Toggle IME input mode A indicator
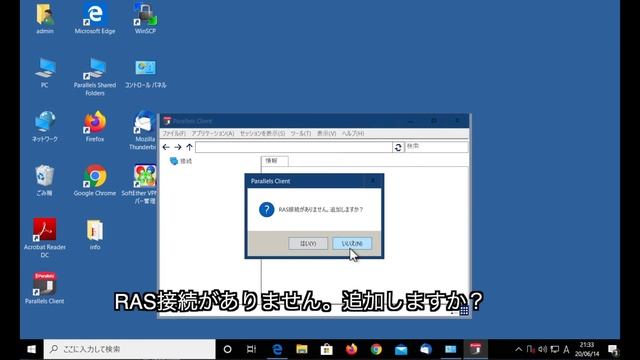Screen dimensions: 640x360 tap(567, 349)
